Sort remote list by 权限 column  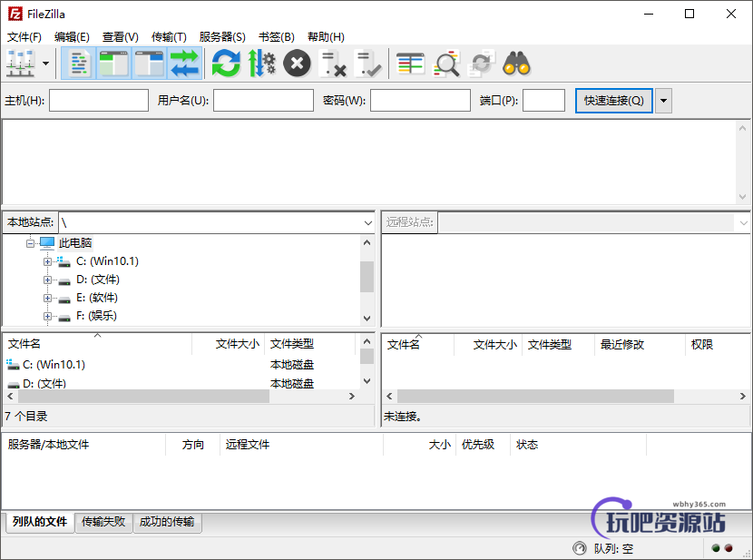point(718,345)
